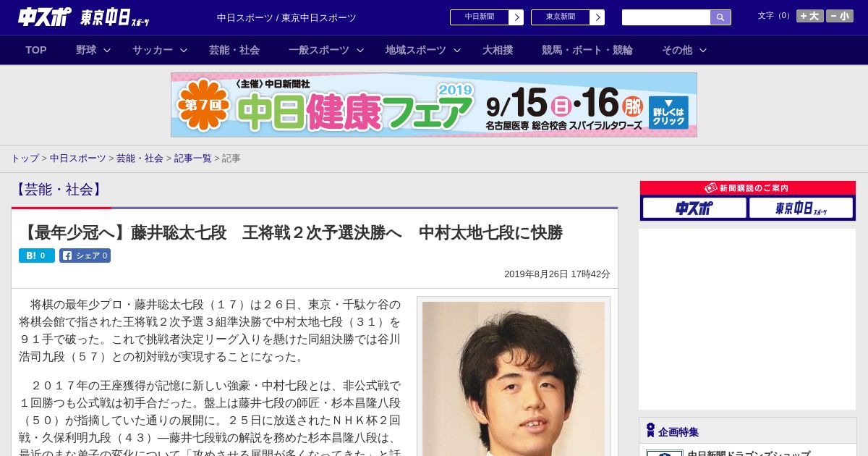Go to 芸能・社会 breadcrumb link

(x=140, y=158)
